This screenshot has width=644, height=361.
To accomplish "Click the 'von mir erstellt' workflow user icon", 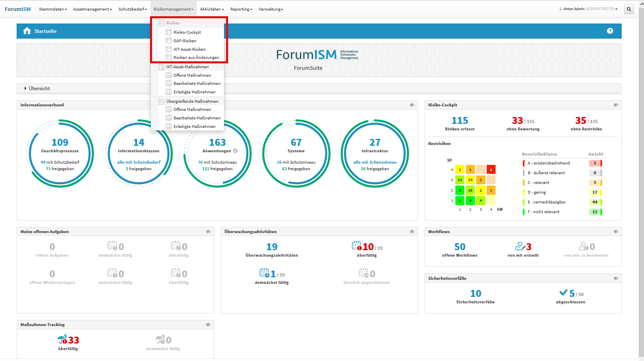I will click(x=520, y=246).
